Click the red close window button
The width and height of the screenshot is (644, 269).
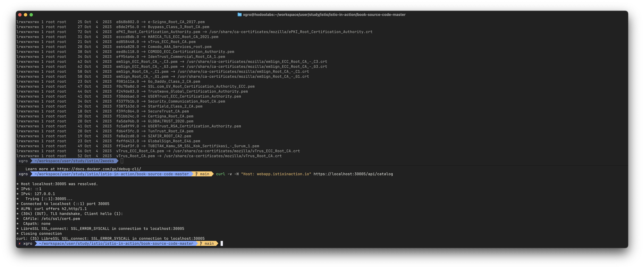(x=20, y=15)
